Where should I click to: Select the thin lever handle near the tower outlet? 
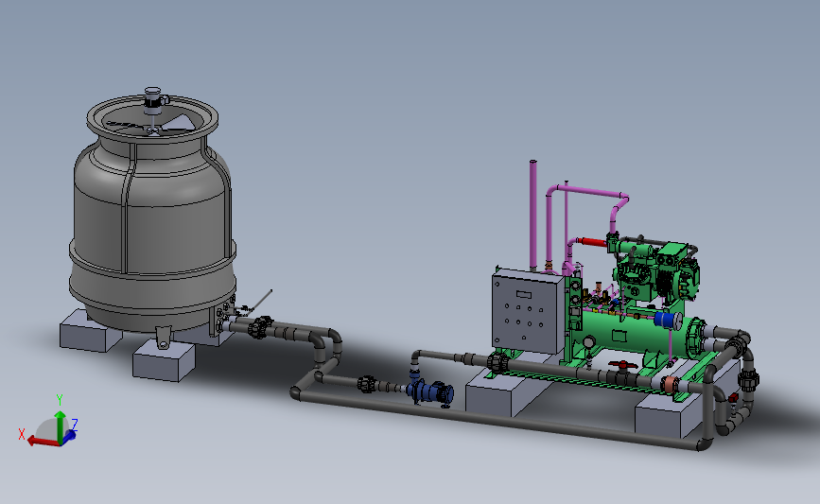(260, 302)
